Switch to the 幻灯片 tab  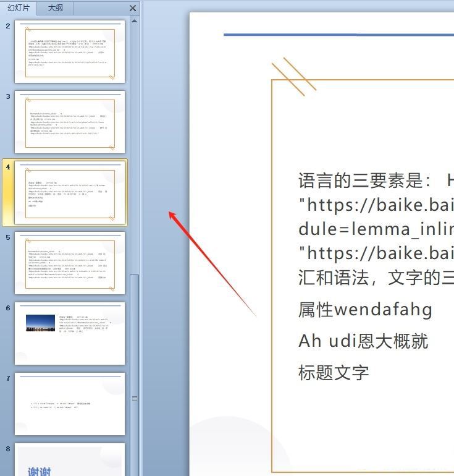click(x=19, y=8)
